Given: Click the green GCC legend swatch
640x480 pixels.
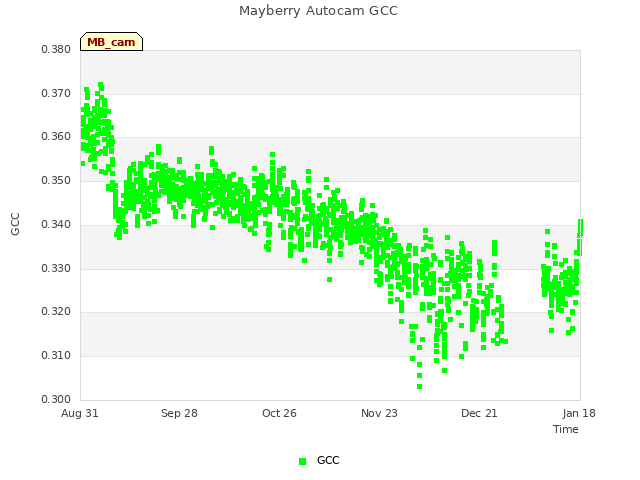Looking at the screenshot, I should tap(302, 461).
